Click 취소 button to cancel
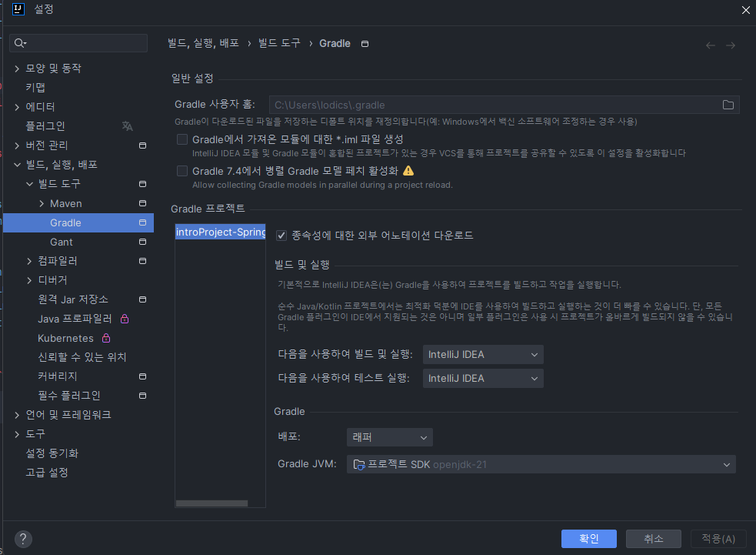This screenshot has height=555, width=756. pyautogui.click(x=653, y=539)
